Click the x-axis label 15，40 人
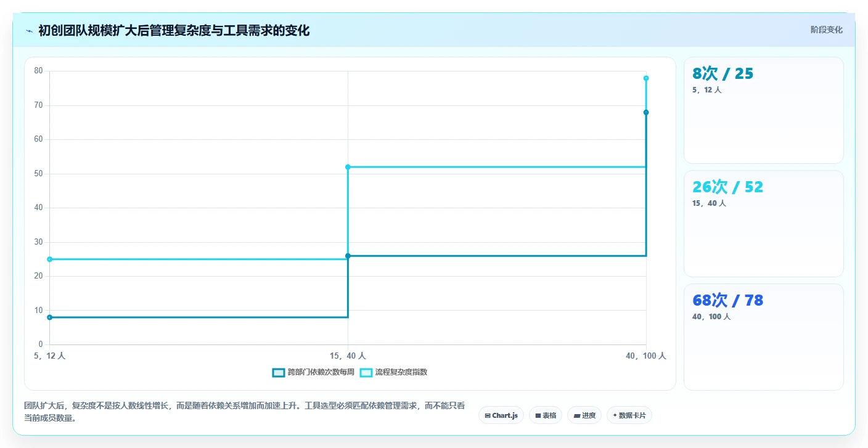The width and height of the screenshot is (868, 448). click(348, 356)
